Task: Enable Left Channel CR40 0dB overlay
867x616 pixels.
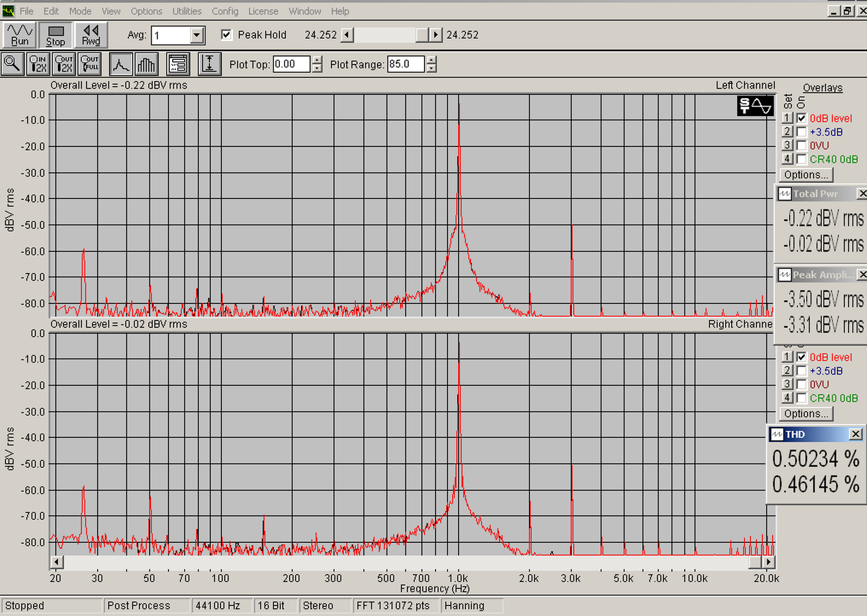Action: pos(801,159)
